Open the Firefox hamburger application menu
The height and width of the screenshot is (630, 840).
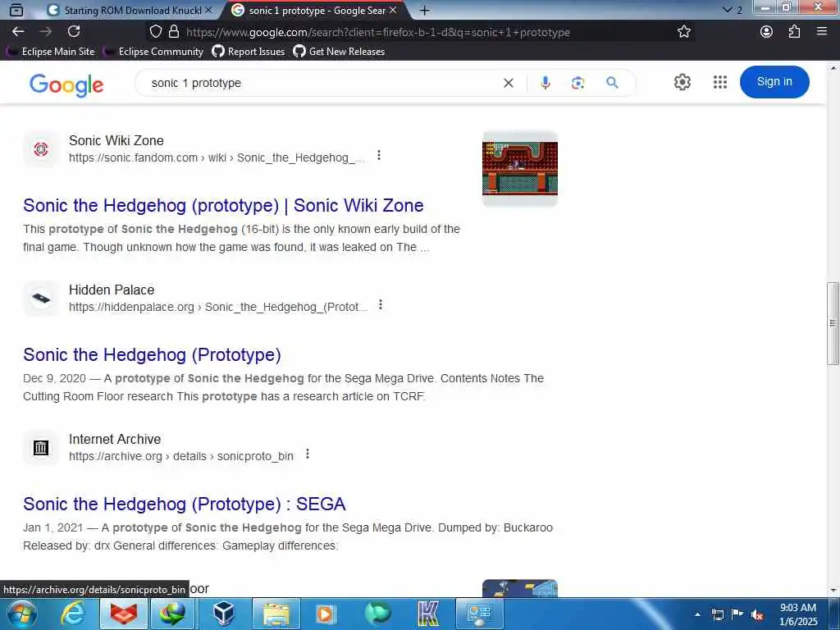(822, 32)
